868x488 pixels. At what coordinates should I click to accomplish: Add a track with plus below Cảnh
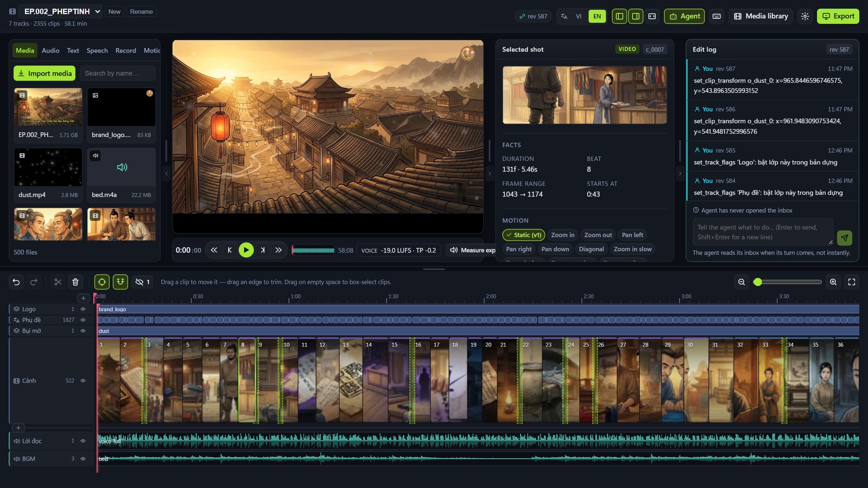coord(18,428)
